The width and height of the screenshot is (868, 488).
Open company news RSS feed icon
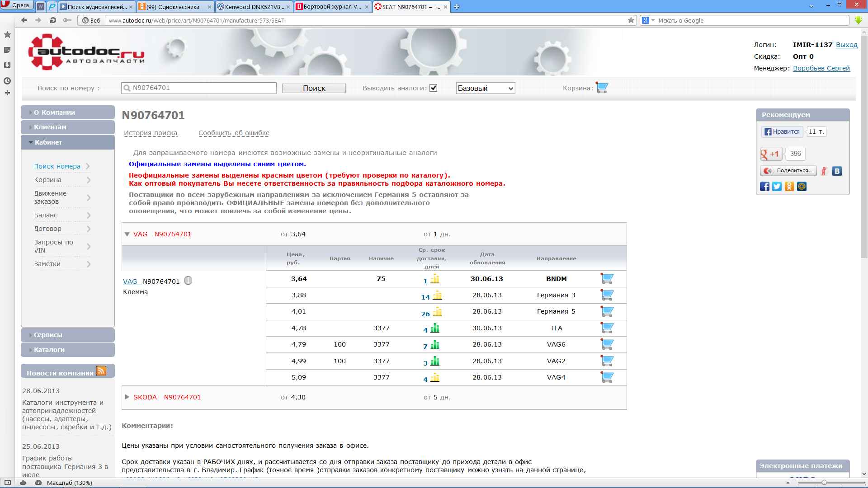101,371
